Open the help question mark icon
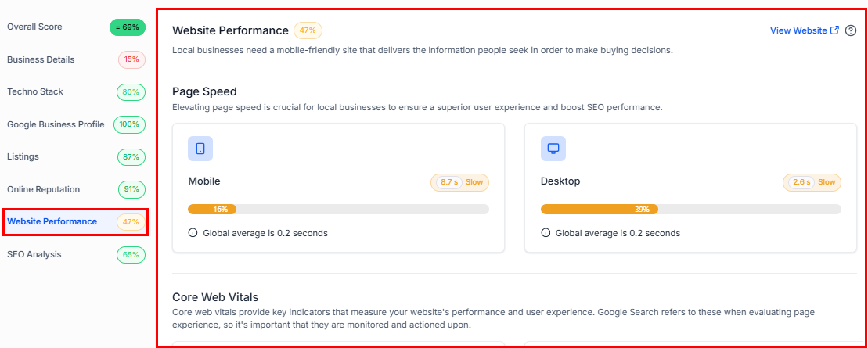868x348 pixels. click(851, 31)
